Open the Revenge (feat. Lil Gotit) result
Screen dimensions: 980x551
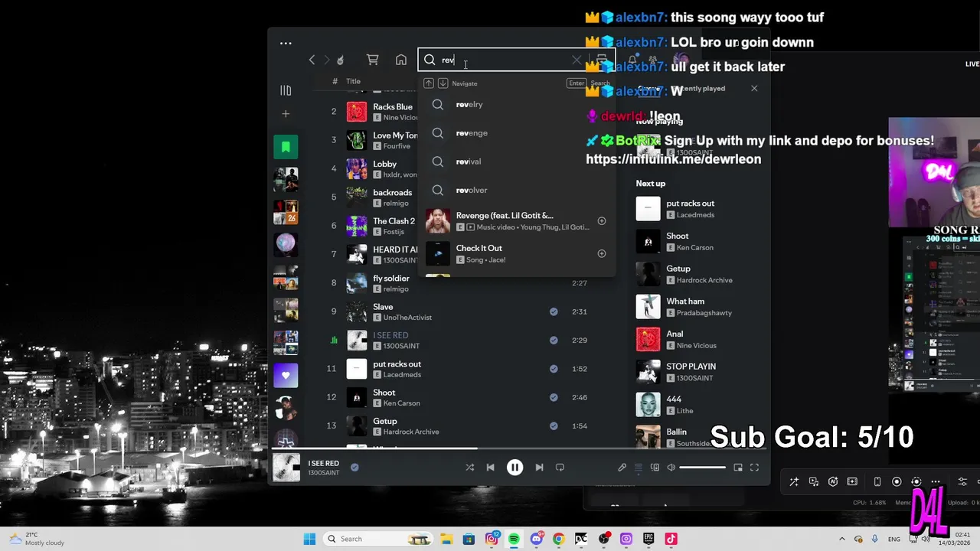point(517,221)
